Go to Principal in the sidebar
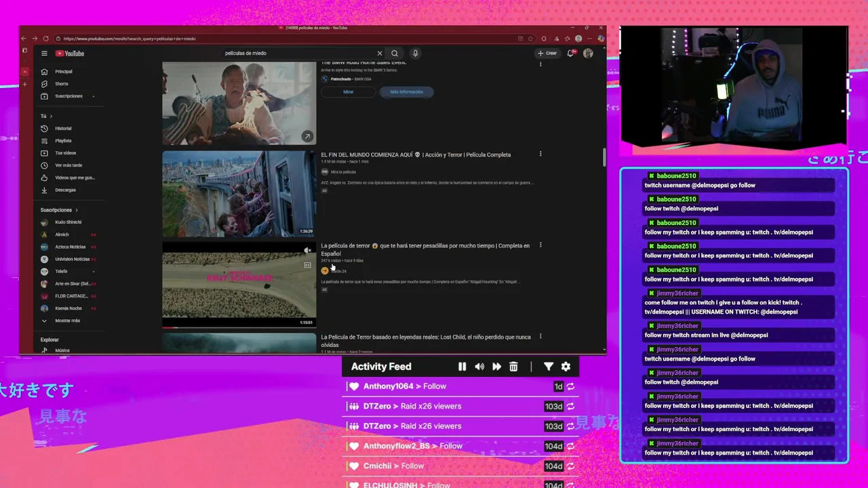868x488 pixels. click(x=64, y=71)
